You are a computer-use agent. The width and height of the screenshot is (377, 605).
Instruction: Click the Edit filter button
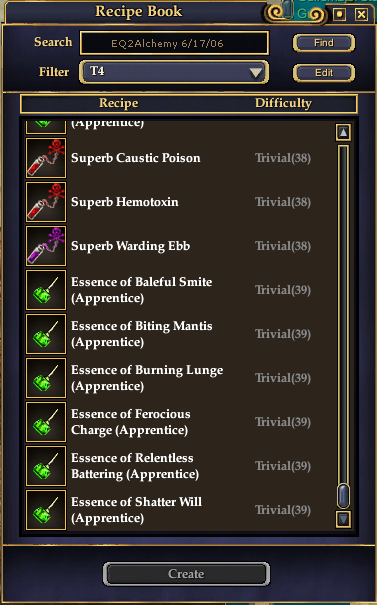pyautogui.click(x=323, y=73)
